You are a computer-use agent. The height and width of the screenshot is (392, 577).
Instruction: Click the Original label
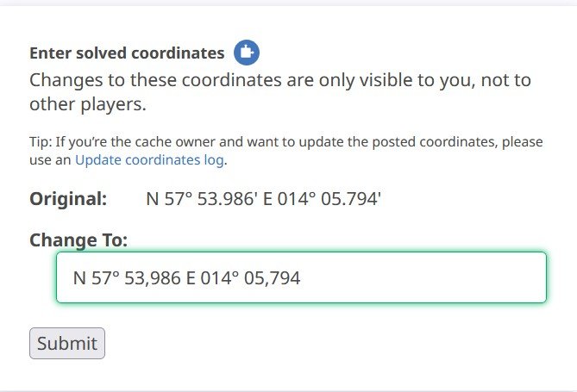coord(68,199)
